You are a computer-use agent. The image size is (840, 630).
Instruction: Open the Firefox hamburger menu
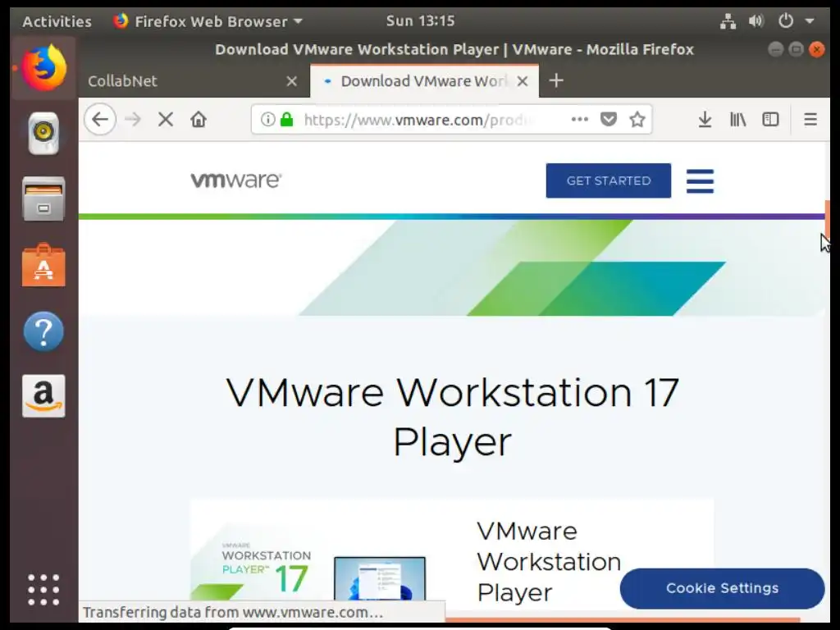pyautogui.click(x=810, y=119)
